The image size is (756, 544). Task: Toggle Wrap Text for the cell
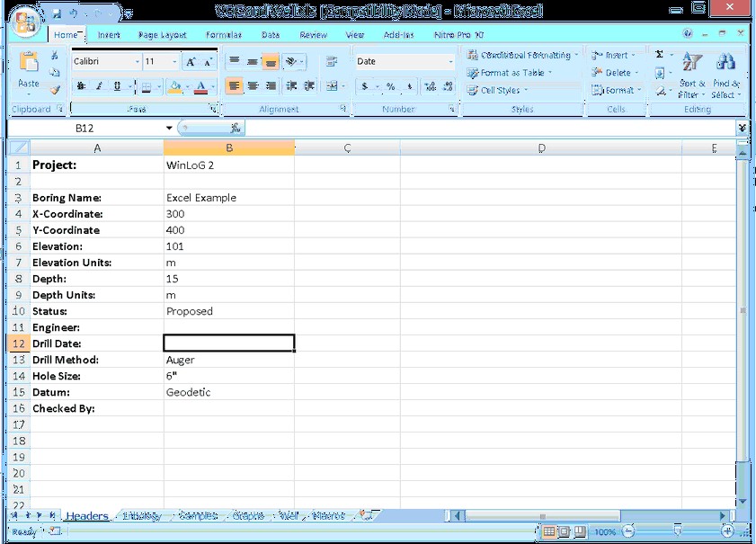click(x=331, y=61)
